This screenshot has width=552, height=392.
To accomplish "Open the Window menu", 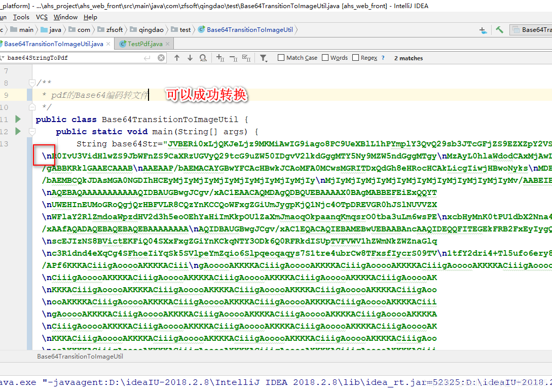I will [x=65, y=17].
